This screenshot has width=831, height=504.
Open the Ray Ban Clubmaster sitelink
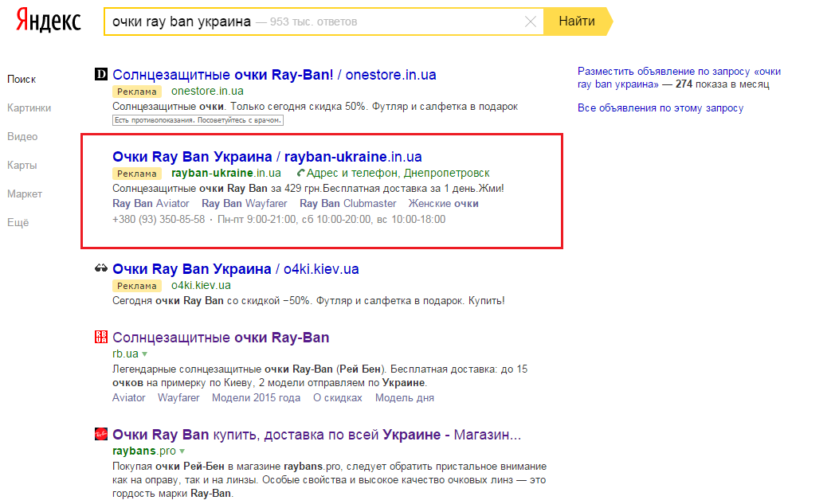pyautogui.click(x=347, y=204)
